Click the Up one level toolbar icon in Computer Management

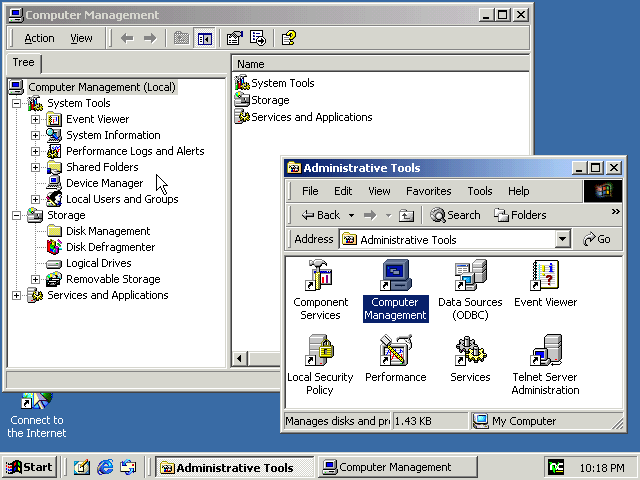point(181,38)
